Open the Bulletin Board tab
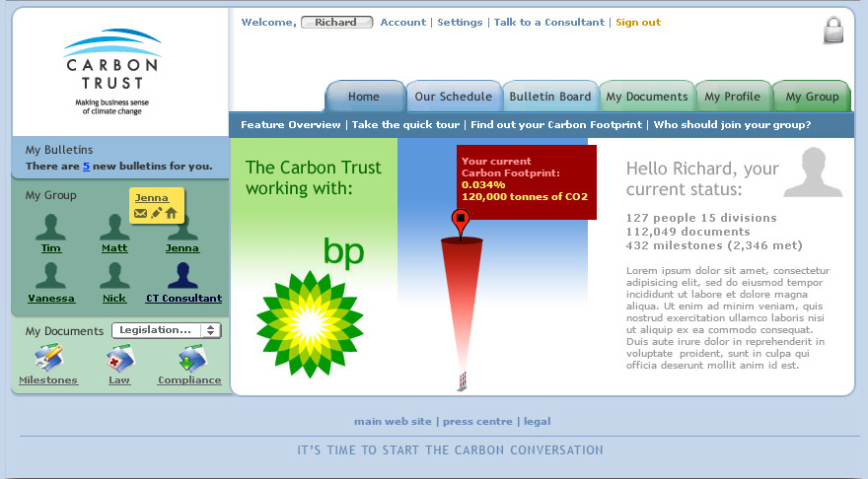This screenshot has height=479, width=868. tap(550, 97)
